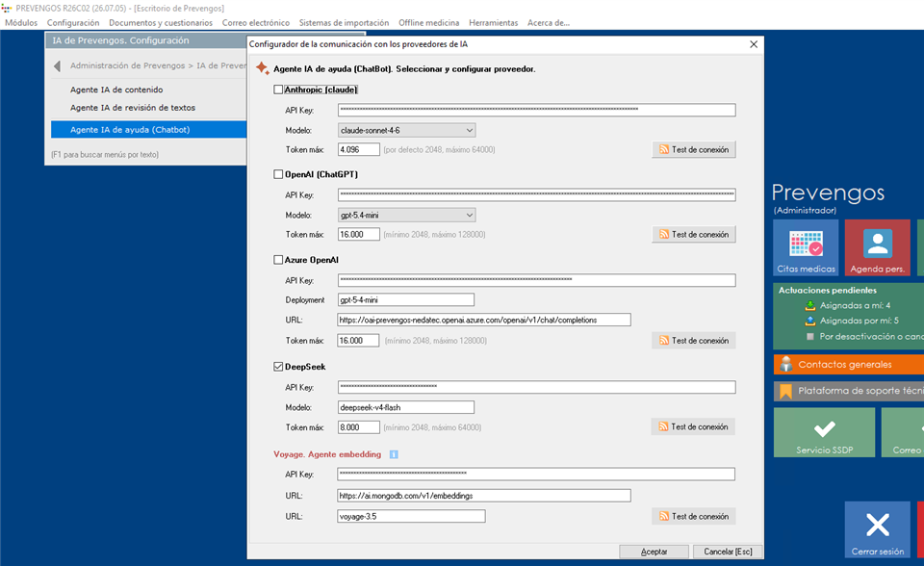
Task: Select Agente IA de ayuda (Chatbot) entry
Action: [x=148, y=130]
